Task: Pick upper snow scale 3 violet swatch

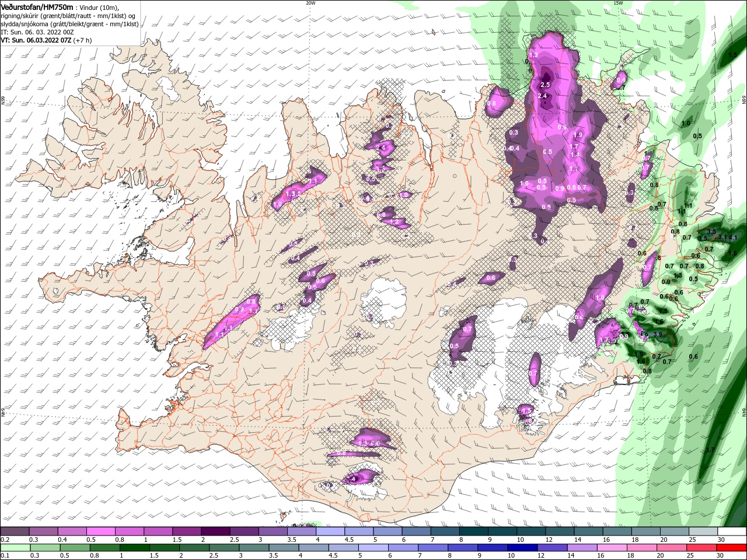Action: (273, 531)
